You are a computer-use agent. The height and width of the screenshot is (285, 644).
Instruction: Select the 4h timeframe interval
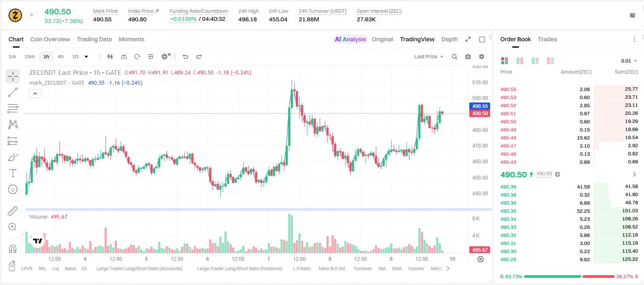61,57
